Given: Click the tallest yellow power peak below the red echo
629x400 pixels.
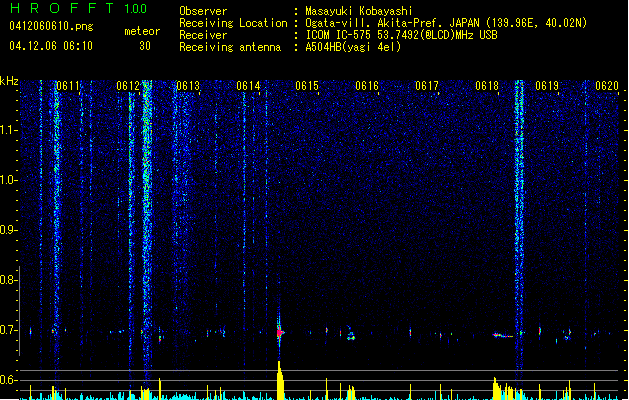Looking at the screenshot, I should 280,380.
